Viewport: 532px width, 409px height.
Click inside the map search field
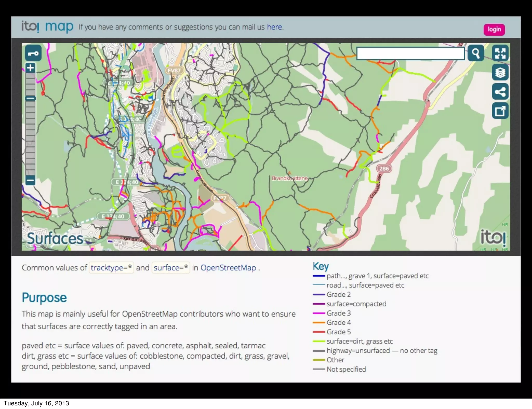(410, 53)
